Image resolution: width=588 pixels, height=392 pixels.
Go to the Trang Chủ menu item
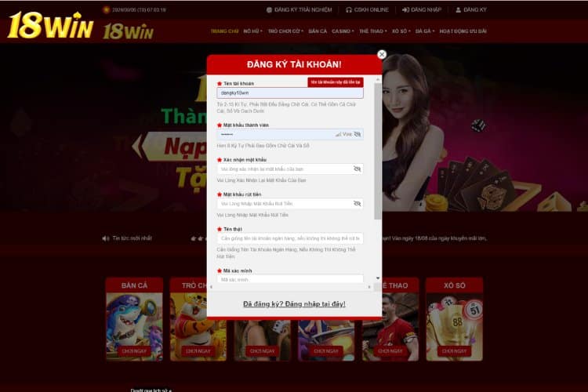coord(224,31)
